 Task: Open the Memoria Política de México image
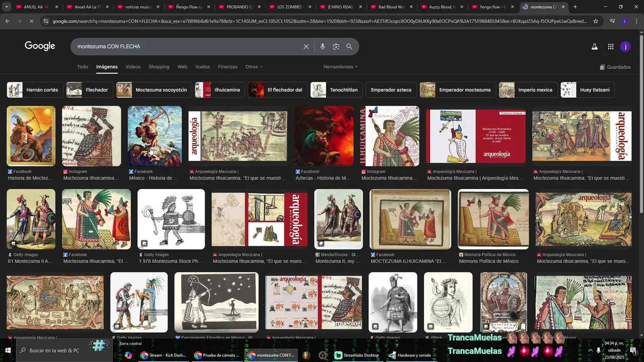[x=493, y=219]
